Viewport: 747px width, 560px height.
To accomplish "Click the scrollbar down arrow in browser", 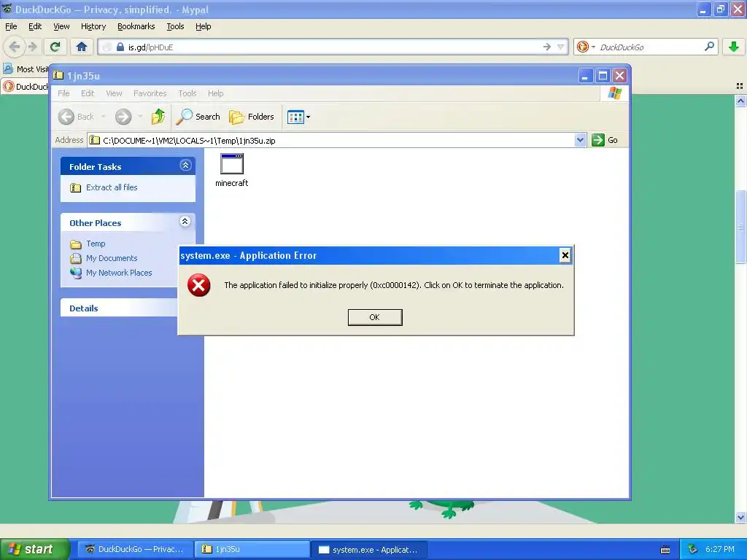I will click(x=740, y=518).
